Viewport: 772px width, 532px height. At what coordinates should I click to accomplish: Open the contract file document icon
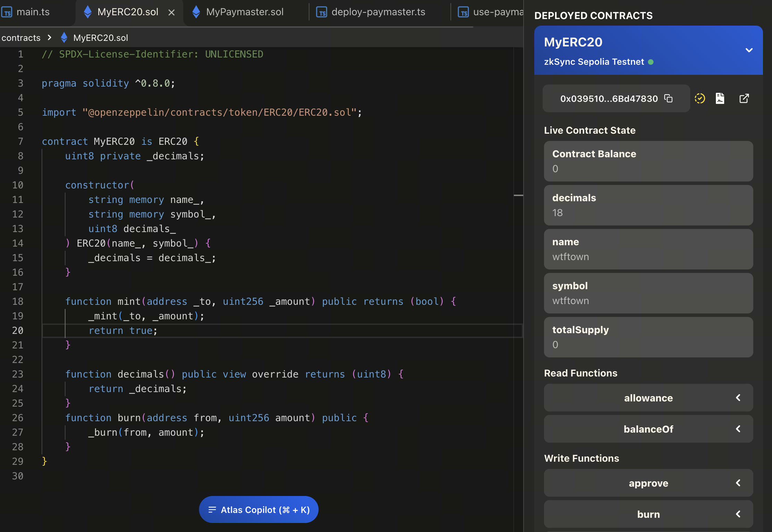pos(720,98)
